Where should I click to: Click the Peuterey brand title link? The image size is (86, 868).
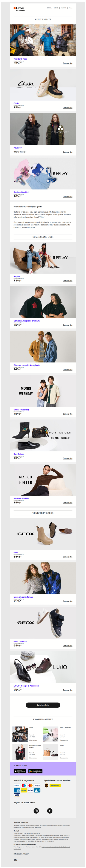click(18, 148)
